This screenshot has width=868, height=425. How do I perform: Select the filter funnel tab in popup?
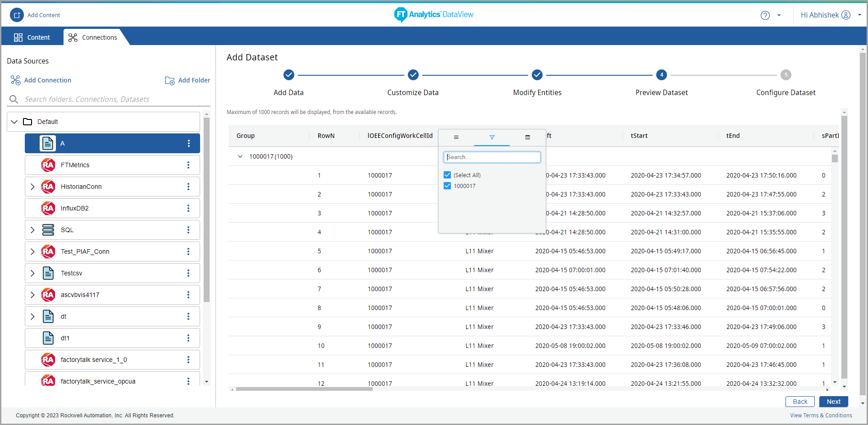pos(492,137)
